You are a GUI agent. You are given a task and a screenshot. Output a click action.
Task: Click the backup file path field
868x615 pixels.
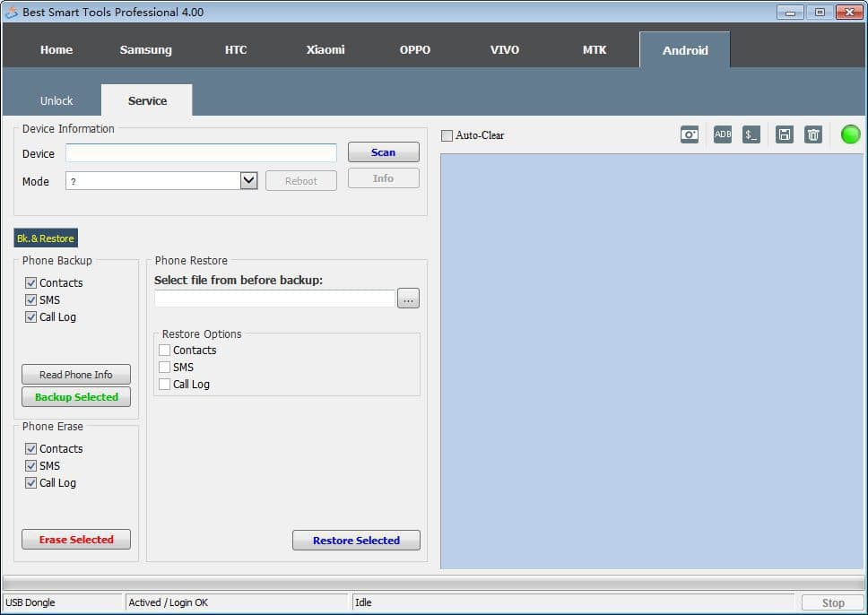click(274, 299)
